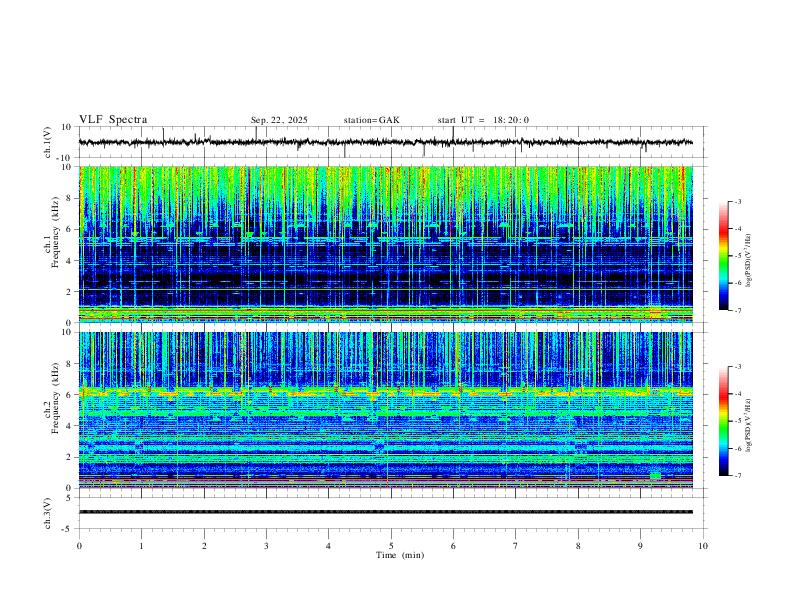Click the 'ch.3(V)' axis label
The width and height of the screenshot is (792, 612).
coord(48,513)
